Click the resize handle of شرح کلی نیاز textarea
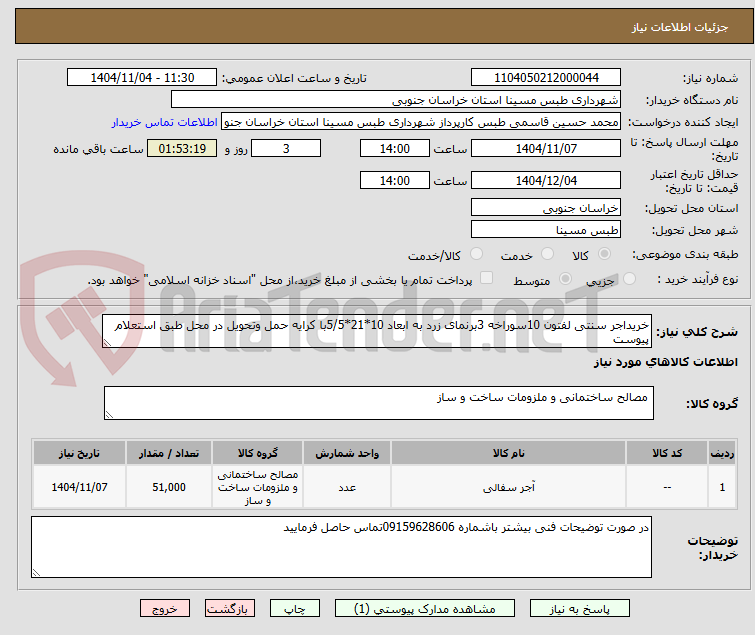Screen dimensions: 755x635 coord(107,343)
